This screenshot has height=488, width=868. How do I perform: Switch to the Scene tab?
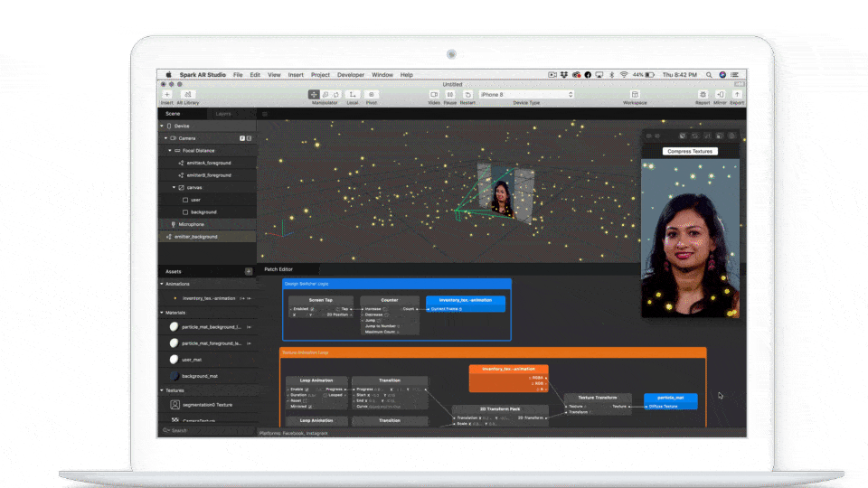[173, 114]
